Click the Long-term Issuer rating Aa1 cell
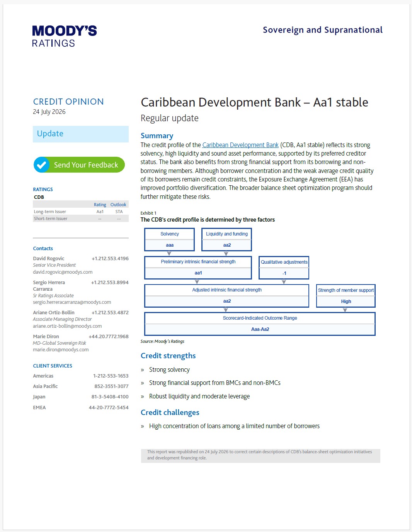This screenshot has height=532, width=412. coord(100,212)
